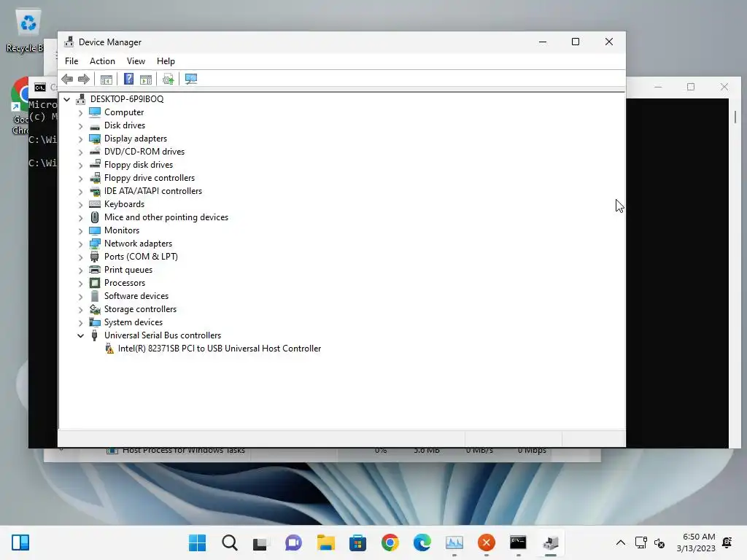Open Task View in taskbar
This screenshot has height=560, width=747.
coord(260,542)
